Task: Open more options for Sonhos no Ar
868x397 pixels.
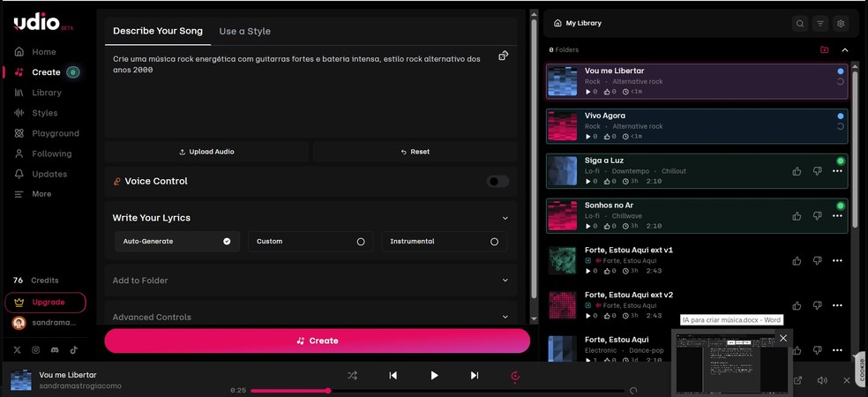Action: tap(837, 216)
